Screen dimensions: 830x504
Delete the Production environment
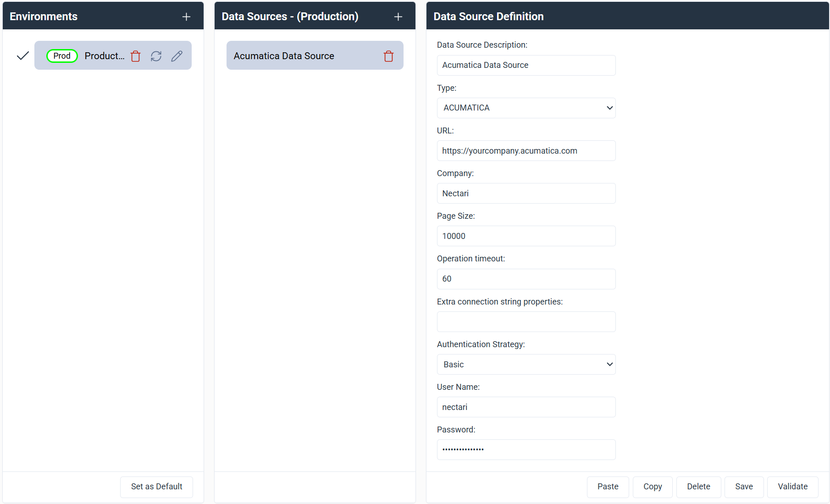[135, 55]
